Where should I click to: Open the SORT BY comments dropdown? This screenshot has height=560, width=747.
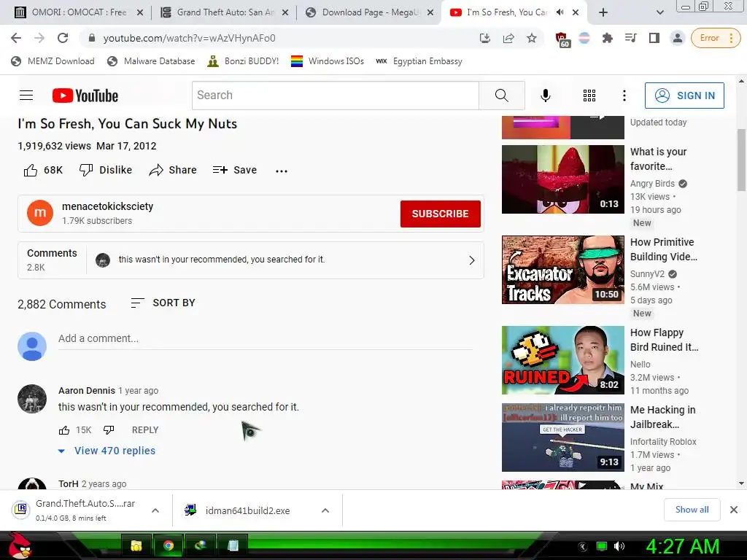[x=163, y=303]
